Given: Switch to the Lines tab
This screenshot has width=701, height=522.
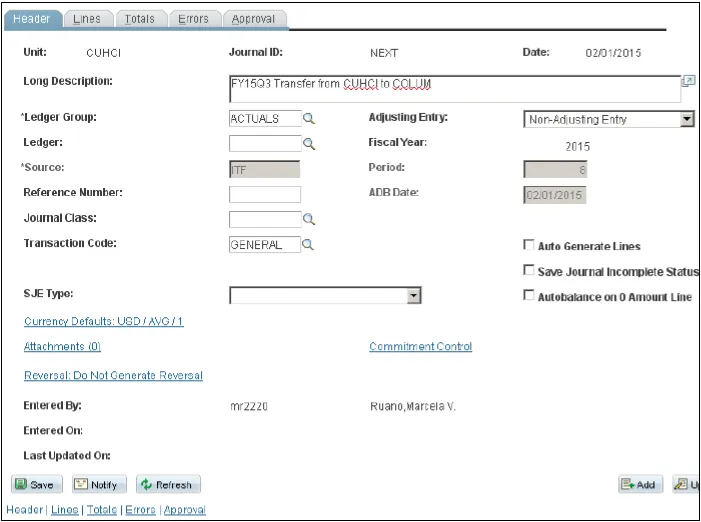Looking at the screenshot, I should pyautogui.click(x=87, y=19).
